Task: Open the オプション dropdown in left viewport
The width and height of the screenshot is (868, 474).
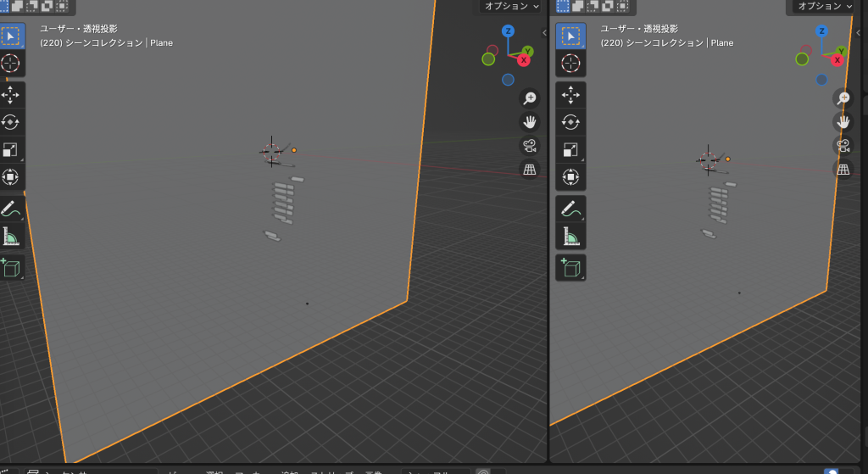Action: click(511, 6)
